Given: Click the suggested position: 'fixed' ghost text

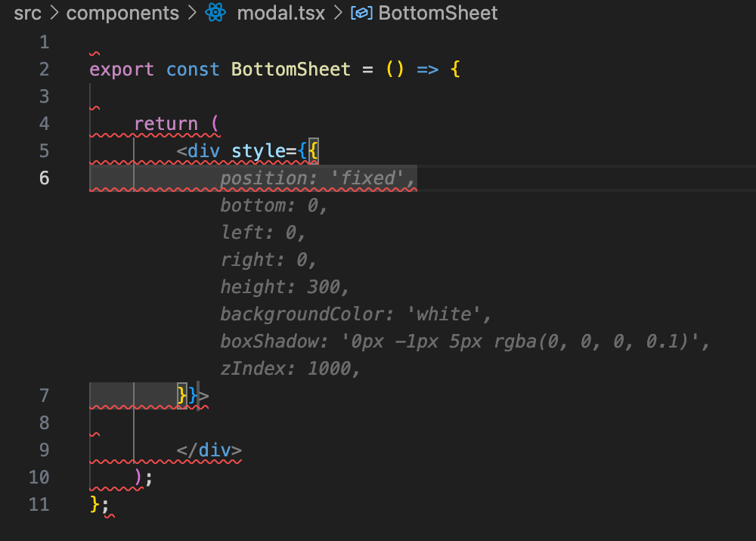Looking at the screenshot, I should point(318,178).
